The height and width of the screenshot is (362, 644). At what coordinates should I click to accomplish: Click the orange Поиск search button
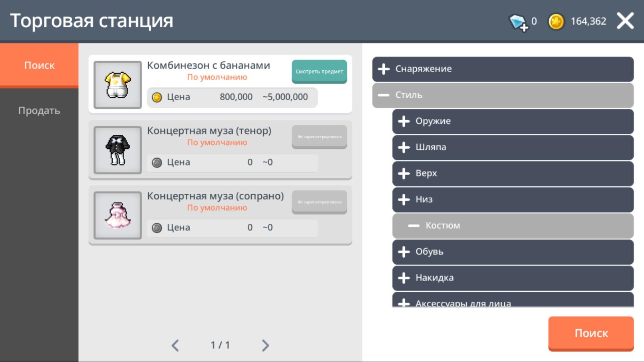point(591,333)
